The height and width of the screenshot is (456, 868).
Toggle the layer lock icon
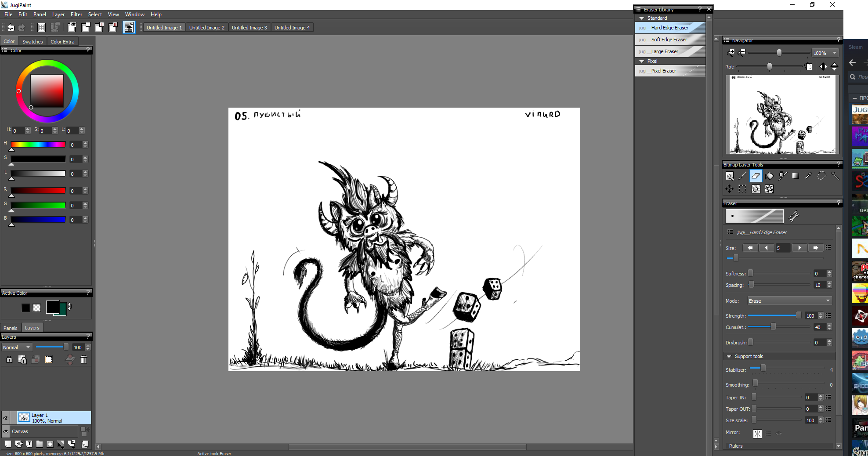pos(9,360)
